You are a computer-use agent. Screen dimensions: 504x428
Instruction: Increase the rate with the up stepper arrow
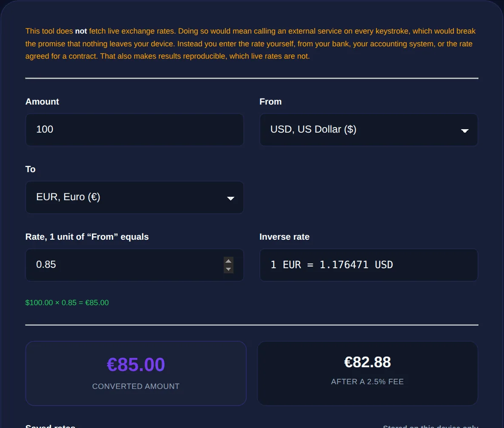coord(228,261)
